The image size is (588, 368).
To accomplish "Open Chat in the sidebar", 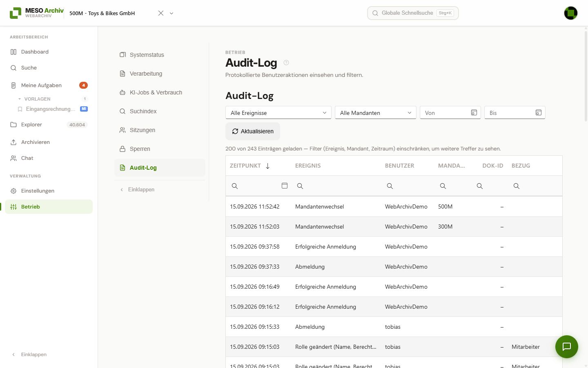I will [49, 158].
